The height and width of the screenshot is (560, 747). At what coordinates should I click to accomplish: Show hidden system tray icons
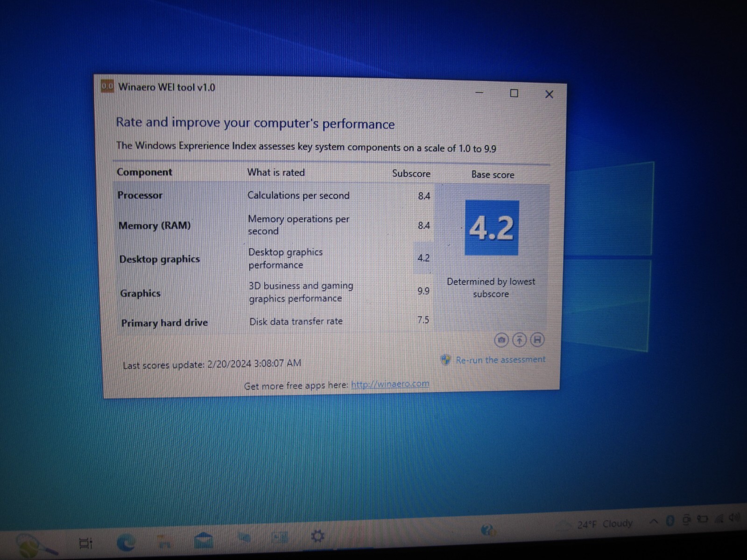pos(654,522)
